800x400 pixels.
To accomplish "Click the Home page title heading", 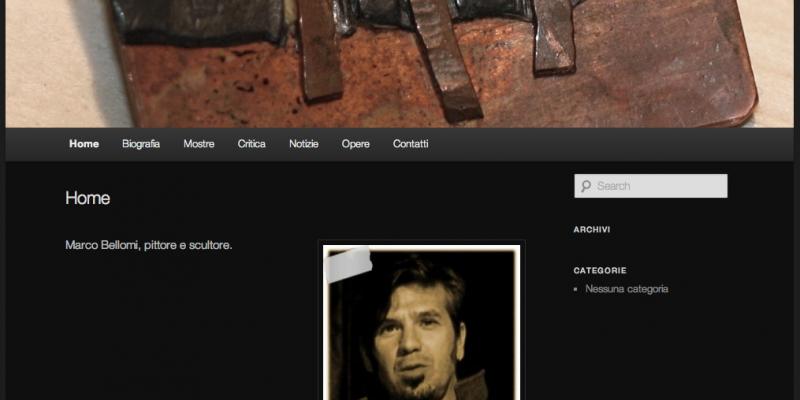I will [88, 198].
